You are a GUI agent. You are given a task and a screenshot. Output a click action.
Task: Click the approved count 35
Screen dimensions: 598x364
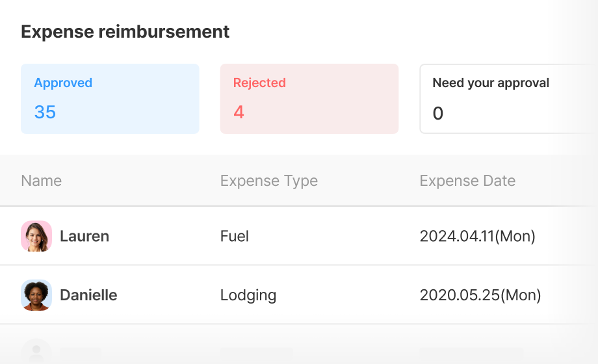coord(45,112)
